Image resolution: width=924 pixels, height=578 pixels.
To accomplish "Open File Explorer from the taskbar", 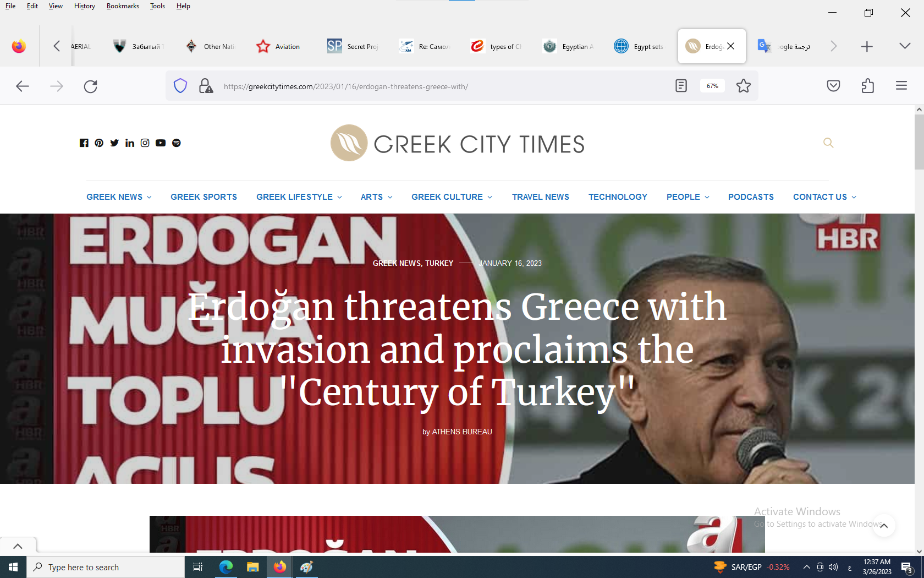I will [253, 567].
